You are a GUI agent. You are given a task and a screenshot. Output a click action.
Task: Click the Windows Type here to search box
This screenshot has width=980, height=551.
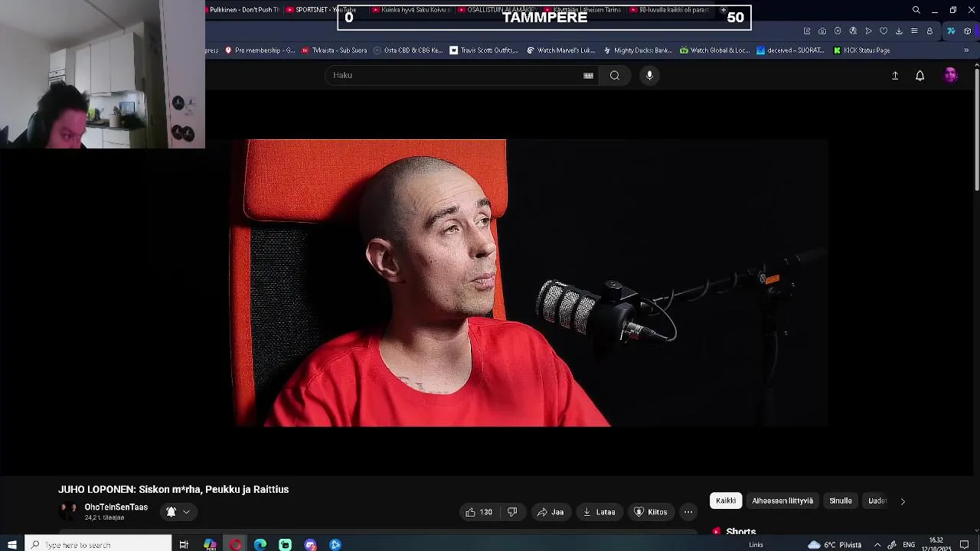98,545
